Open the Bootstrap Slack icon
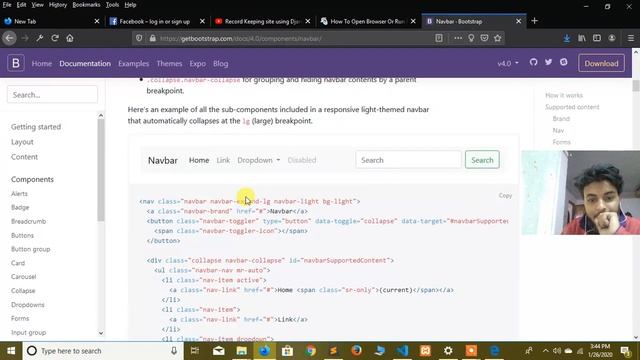640x360 pixels. click(564, 62)
